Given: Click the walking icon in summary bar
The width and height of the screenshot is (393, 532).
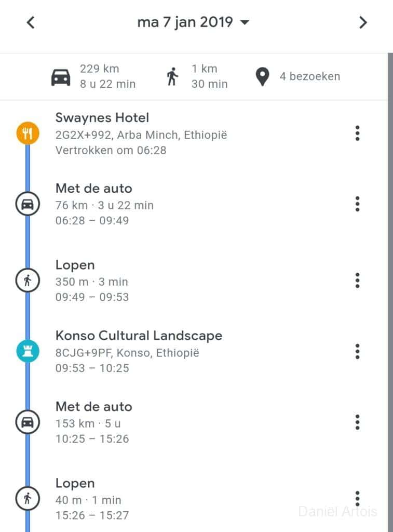Looking at the screenshot, I should (172, 77).
